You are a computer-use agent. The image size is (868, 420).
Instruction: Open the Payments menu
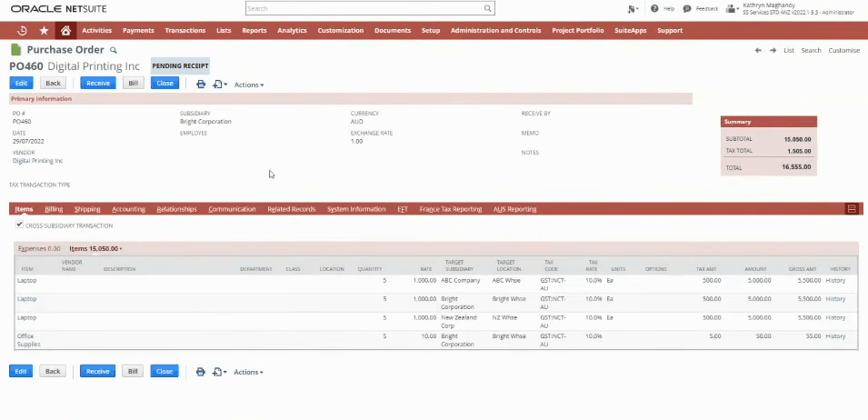138,30
